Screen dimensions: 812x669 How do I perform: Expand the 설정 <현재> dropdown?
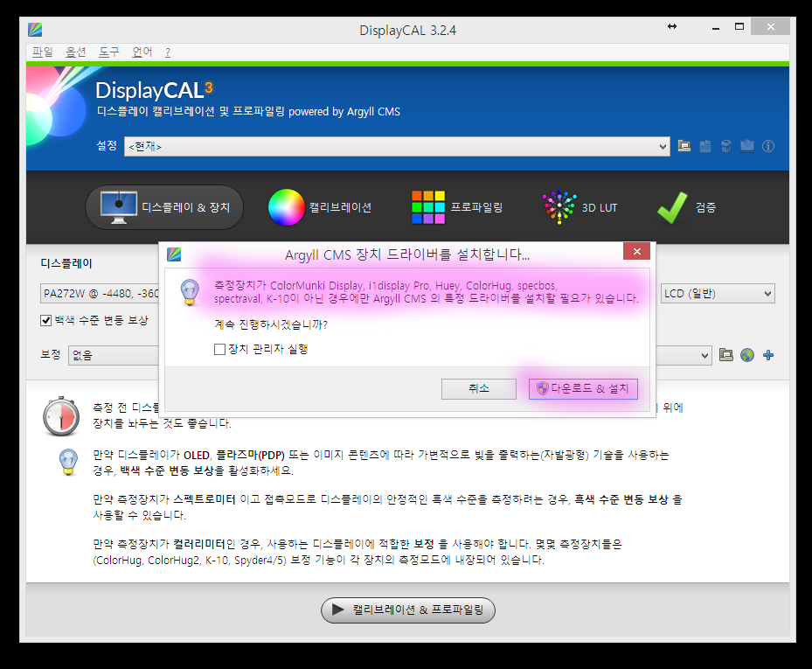397,147
